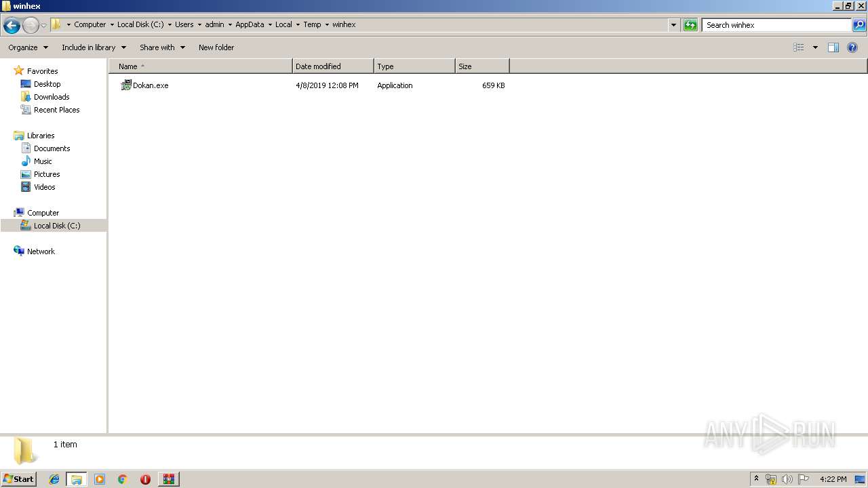
Task: Launch Opera from taskbar
Action: click(x=145, y=479)
